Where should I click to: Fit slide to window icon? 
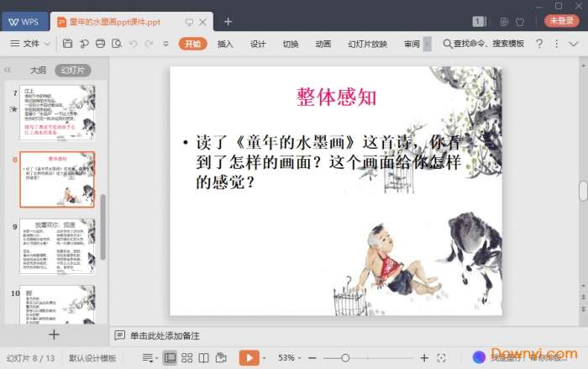(441, 358)
